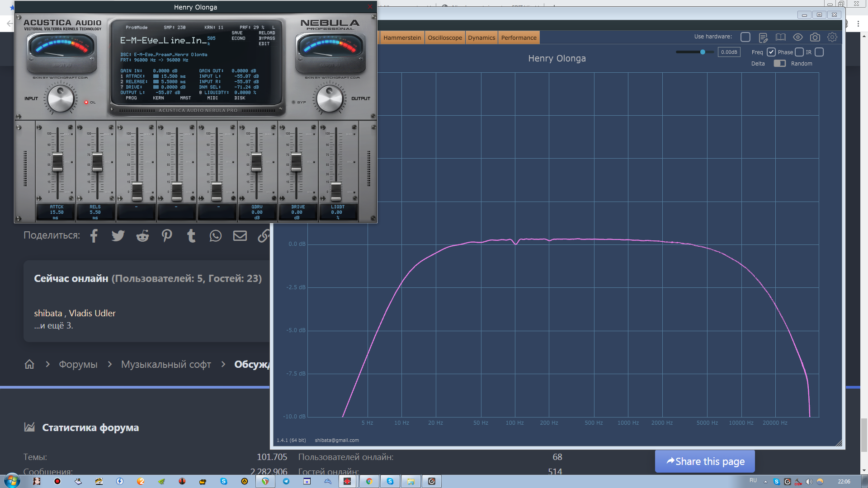
Task: Open the Performance tab
Action: pos(519,38)
